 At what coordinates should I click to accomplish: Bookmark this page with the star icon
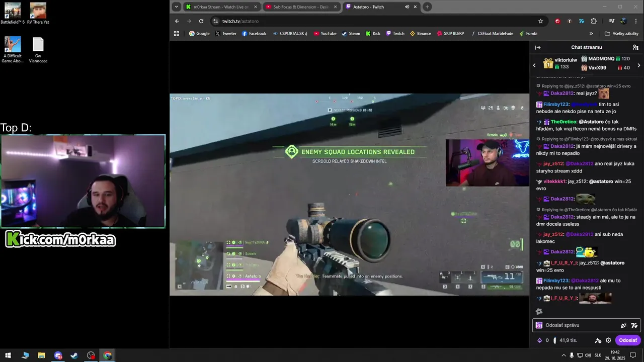pyautogui.click(x=541, y=21)
